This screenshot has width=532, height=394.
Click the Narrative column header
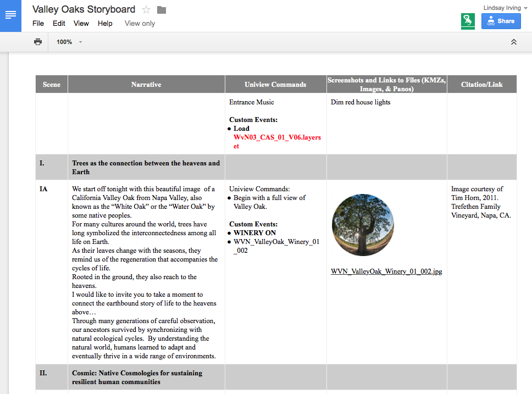(146, 84)
